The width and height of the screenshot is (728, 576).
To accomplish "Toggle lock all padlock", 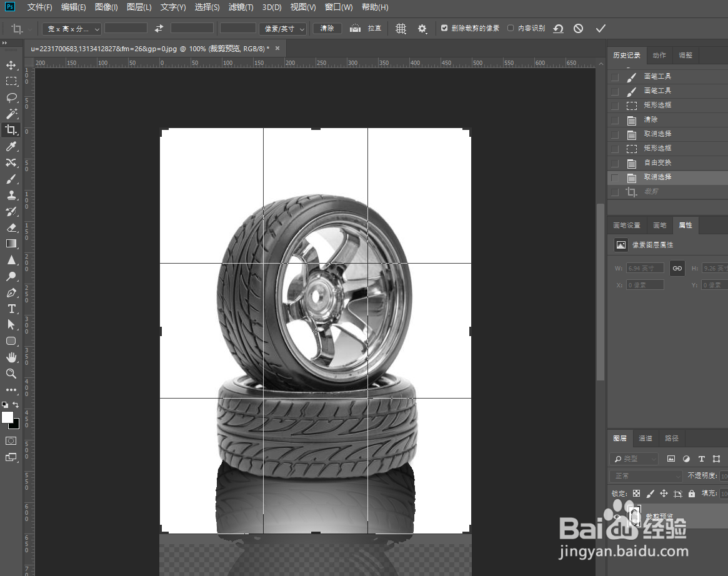I will click(x=692, y=494).
